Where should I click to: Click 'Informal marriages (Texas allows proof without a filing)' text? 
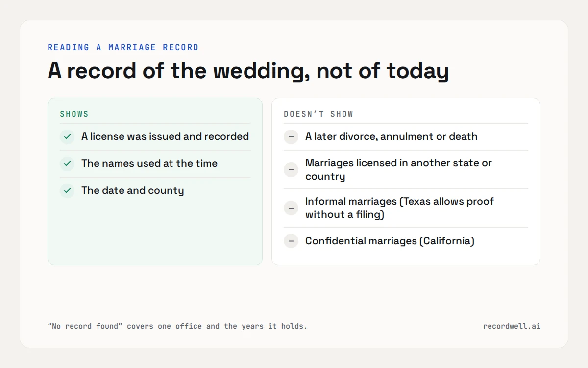(x=399, y=208)
